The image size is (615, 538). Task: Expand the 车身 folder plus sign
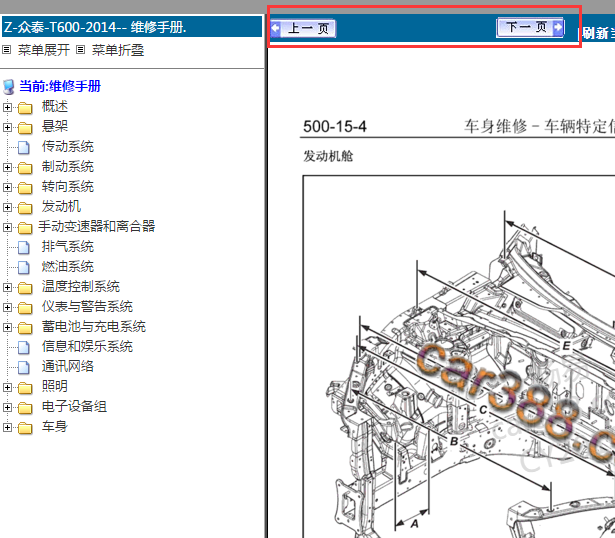[x=7, y=427]
